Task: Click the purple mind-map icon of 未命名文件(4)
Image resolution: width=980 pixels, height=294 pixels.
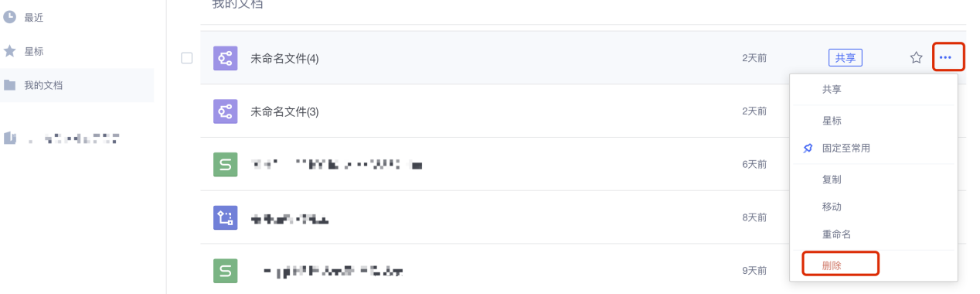Action: click(226, 58)
